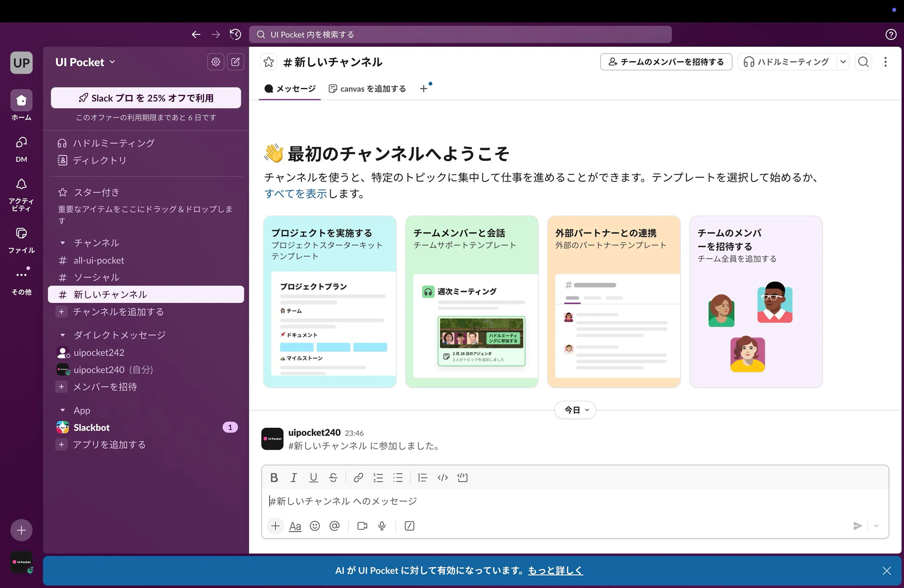
Task: Insert a link with chain icon
Action: coord(358,477)
